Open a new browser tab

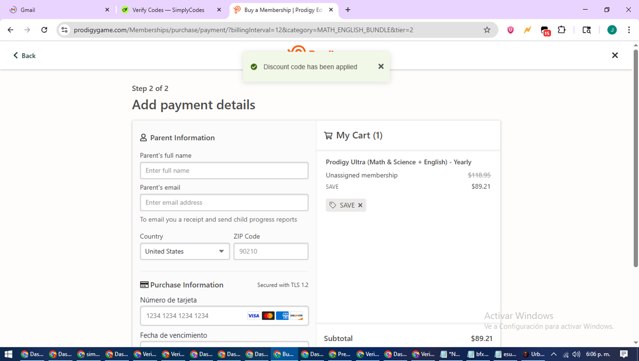coord(348,10)
